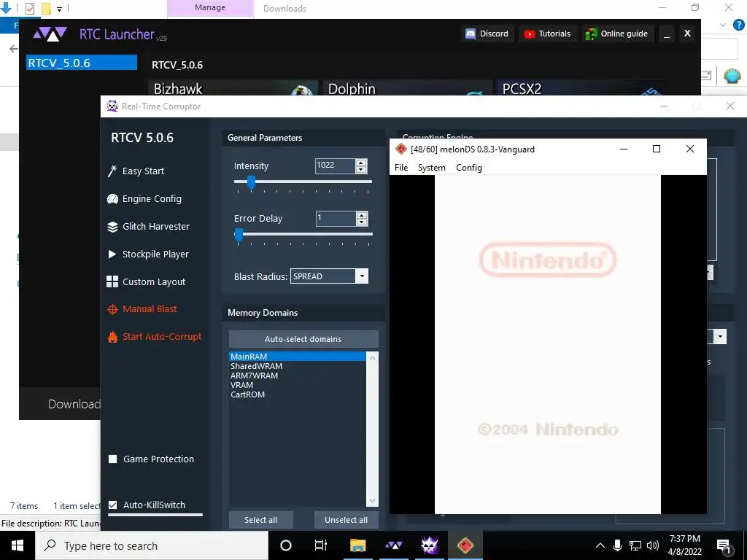Click melonDS window title icon
Image resolution: width=747 pixels, height=560 pixels.
(x=401, y=149)
